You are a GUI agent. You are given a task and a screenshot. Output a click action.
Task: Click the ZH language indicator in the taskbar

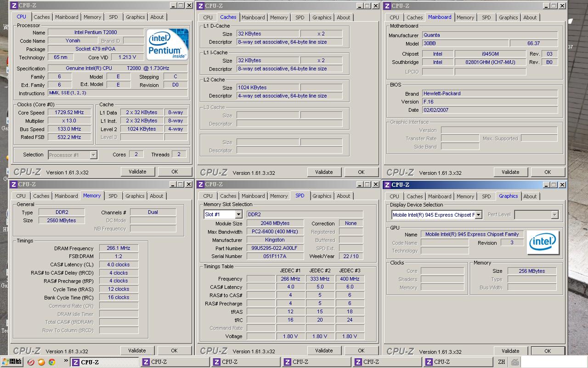click(501, 362)
